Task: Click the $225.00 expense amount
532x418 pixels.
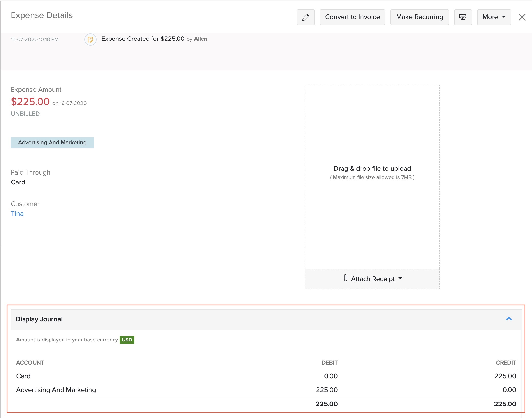Action: (x=30, y=102)
